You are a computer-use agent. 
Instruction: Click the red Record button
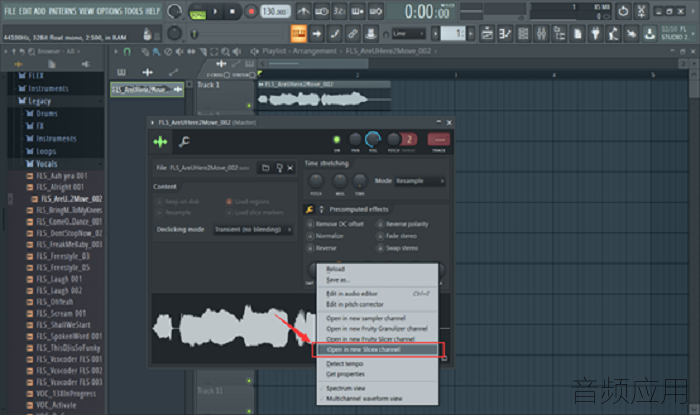coord(251,12)
